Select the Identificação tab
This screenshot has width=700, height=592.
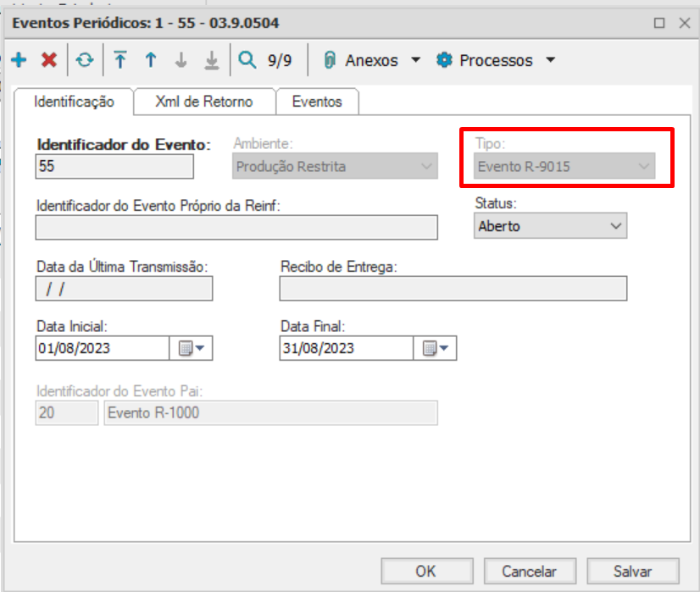74,102
